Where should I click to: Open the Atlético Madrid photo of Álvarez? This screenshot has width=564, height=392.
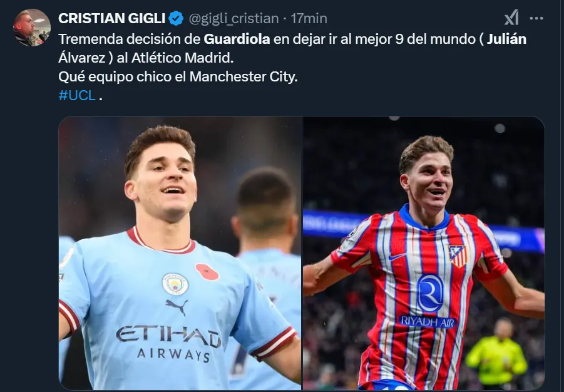(424, 253)
